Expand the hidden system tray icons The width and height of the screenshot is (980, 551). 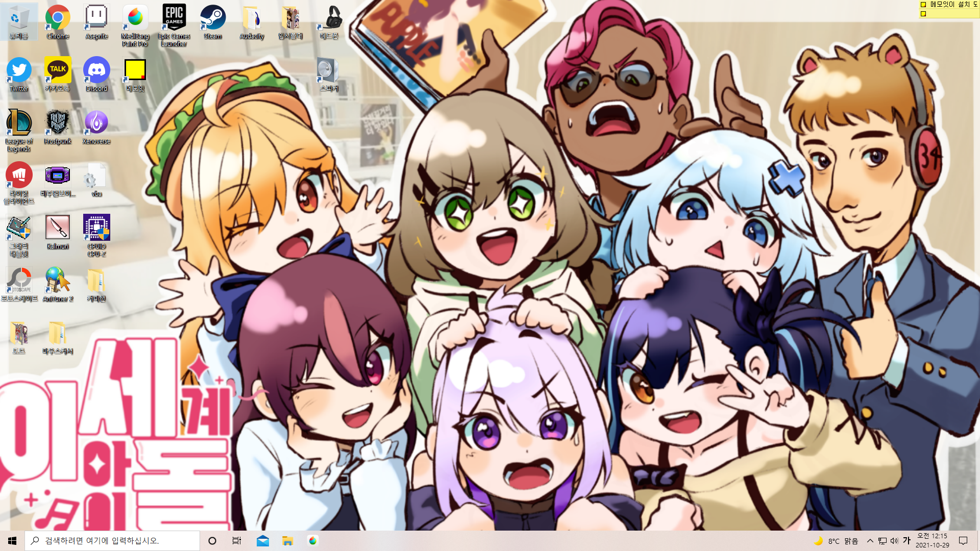870,541
